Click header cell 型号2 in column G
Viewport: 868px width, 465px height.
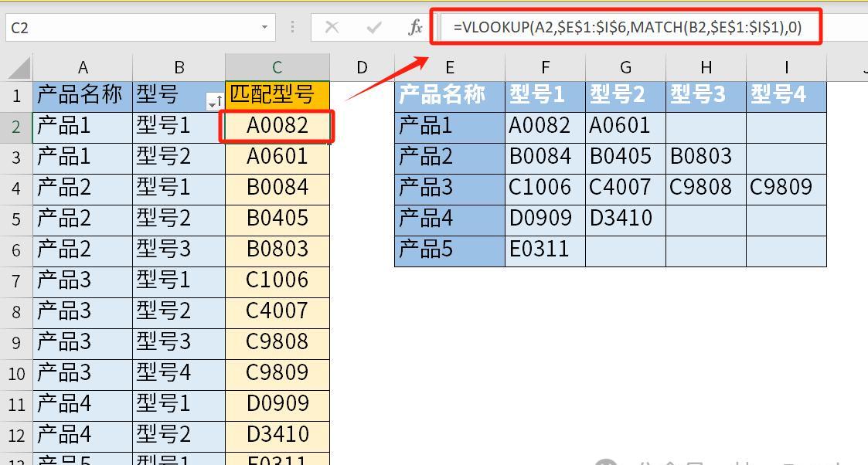[x=625, y=97]
